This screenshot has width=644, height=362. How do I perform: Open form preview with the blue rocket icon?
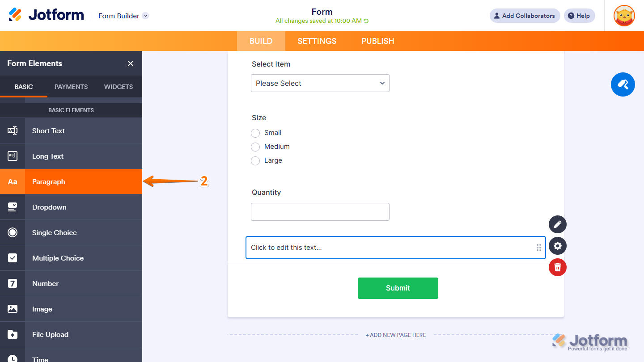tap(623, 84)
